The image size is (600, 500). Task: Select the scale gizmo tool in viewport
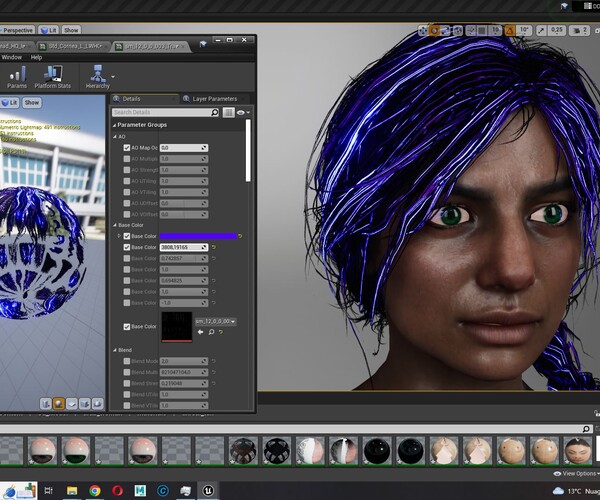pyautogui.click(x=445, y=30)
